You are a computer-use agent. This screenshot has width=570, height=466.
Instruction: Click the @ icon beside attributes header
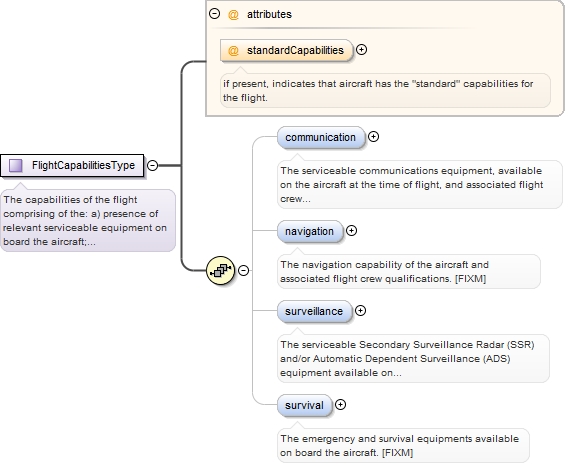tap(233, 15)
